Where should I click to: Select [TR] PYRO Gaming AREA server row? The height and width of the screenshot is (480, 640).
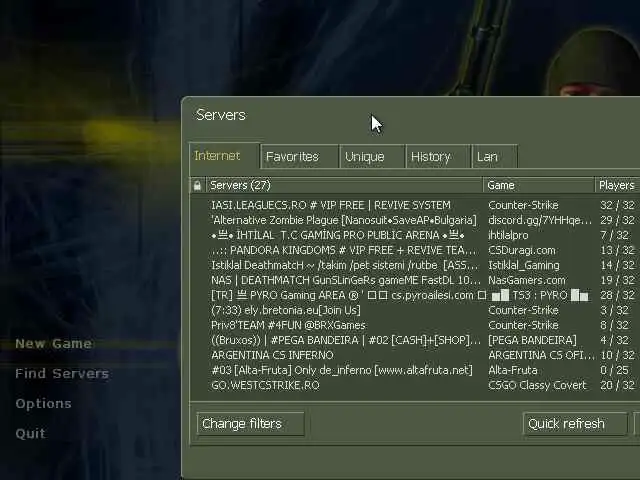coord(415,295)
